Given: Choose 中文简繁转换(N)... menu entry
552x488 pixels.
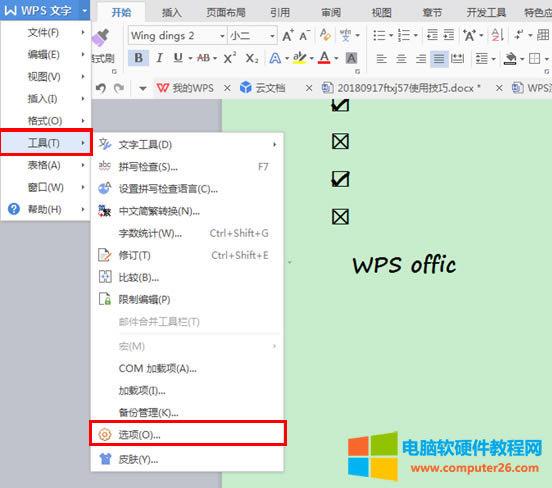Looking at the screenshot, I should tap(187, 211).
